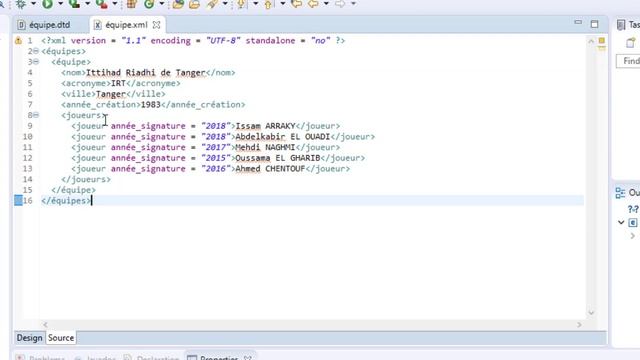Click the Coverage run icon
This screenshot has width=640, height=360.
pyautogui.click(x=74, y=4)
